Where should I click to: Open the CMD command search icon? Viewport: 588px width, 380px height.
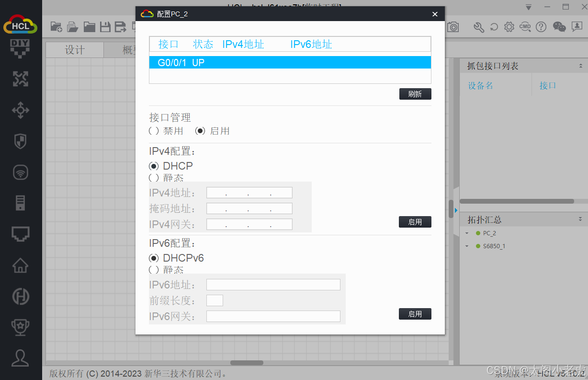[x=525, y=27]
